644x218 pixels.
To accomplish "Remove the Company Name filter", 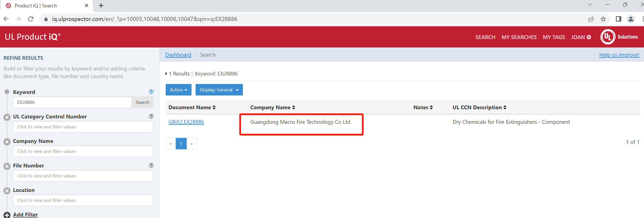I will pyautogui.click(x=7, y=142).
